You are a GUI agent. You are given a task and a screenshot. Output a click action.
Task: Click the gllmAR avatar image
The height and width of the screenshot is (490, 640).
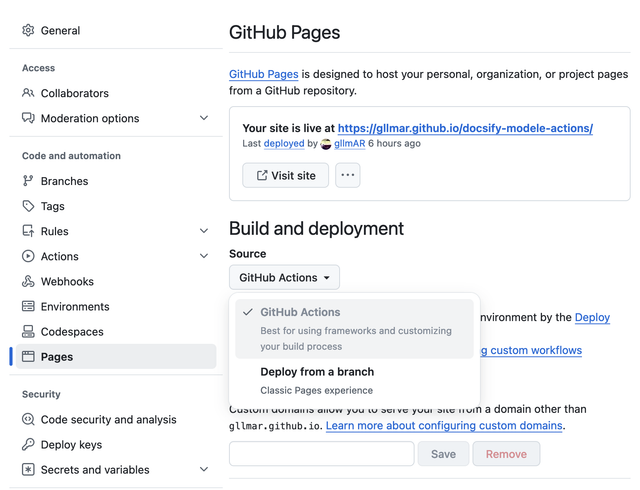pyautogui.click(x=326, y=144)
